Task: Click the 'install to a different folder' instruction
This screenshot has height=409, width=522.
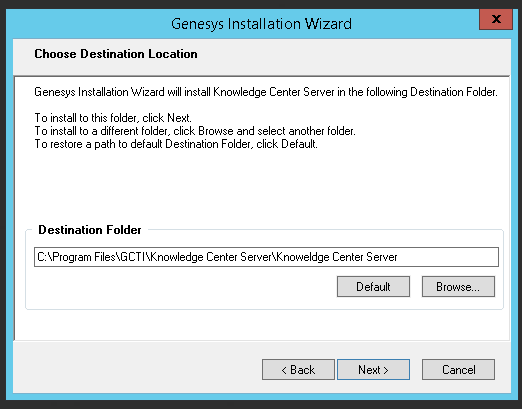Action: (195, 131)
